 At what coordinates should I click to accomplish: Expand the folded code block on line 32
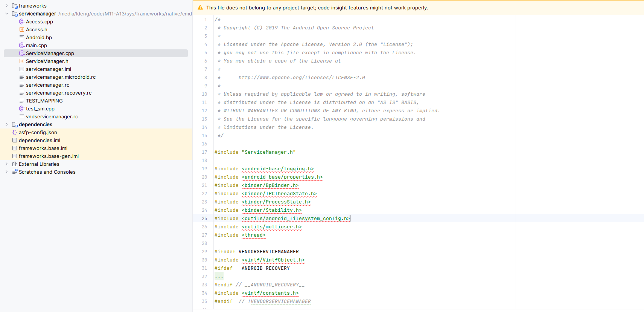pyautogui.click(x=219, y=277)
